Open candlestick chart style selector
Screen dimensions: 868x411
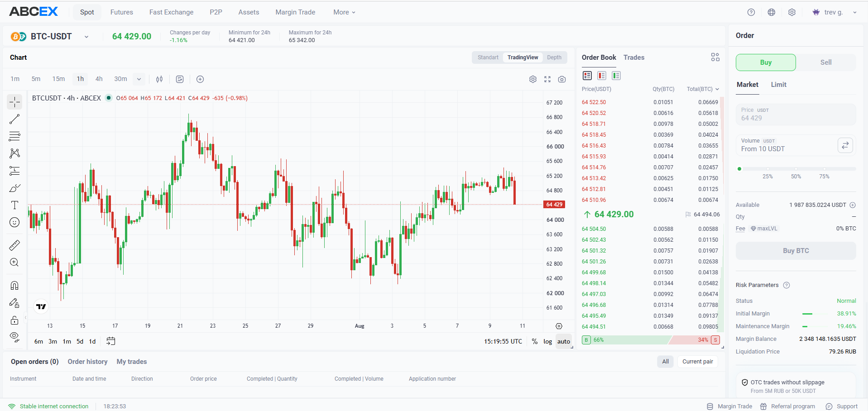pos(159,79)
